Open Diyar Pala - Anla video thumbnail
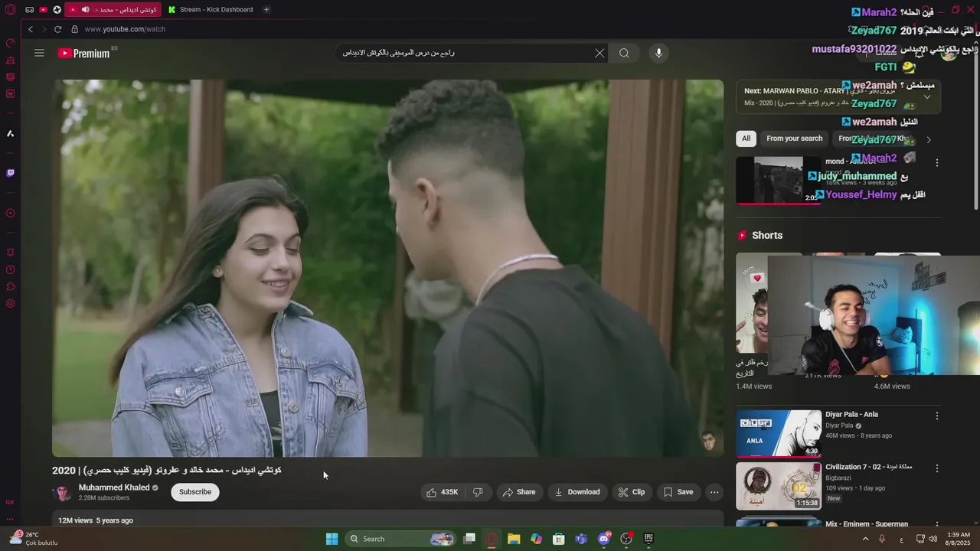The width and height of the screenshot is (980, 551). coord(779,433)
